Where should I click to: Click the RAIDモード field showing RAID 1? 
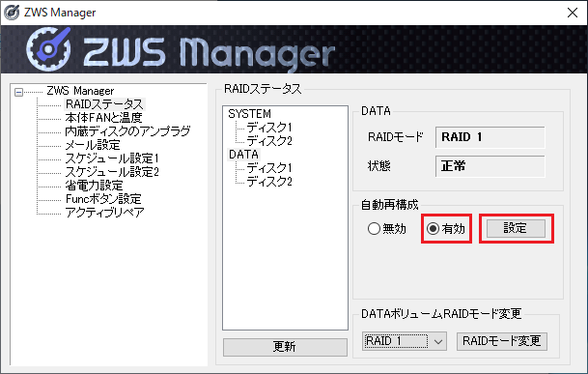[490, 137]
